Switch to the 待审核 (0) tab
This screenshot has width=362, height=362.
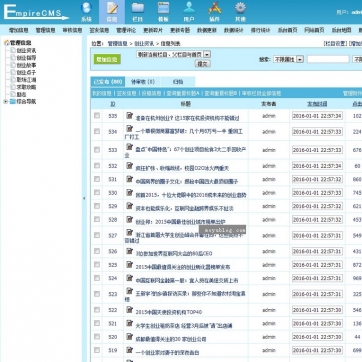[x=143, y=82]
